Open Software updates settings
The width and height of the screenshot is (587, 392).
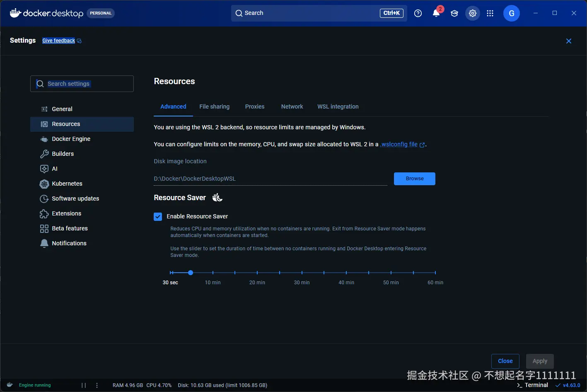coord(82,198)
